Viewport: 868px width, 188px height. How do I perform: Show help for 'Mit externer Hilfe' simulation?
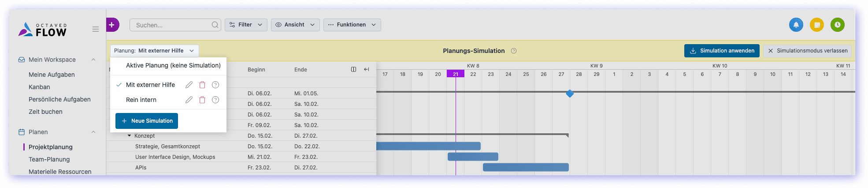(x=215, y=85)
